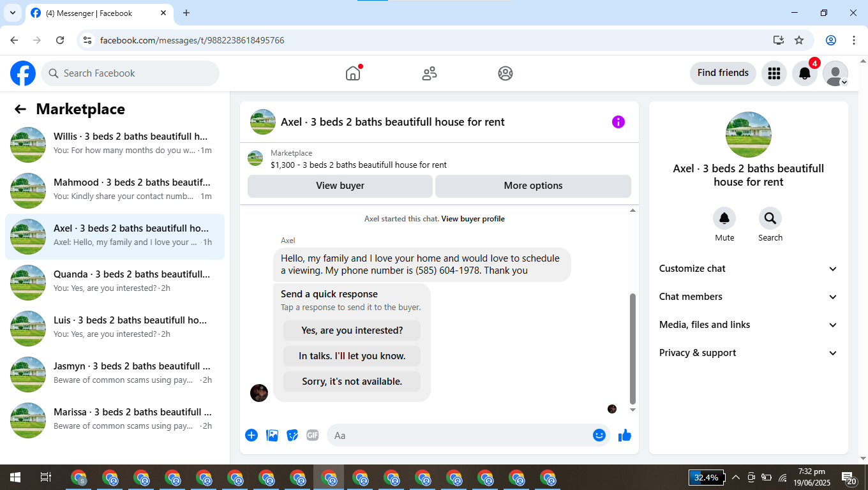The image size is (868, 490).
Task: Open the emoji picker in message box
Action: pos(599,435)
